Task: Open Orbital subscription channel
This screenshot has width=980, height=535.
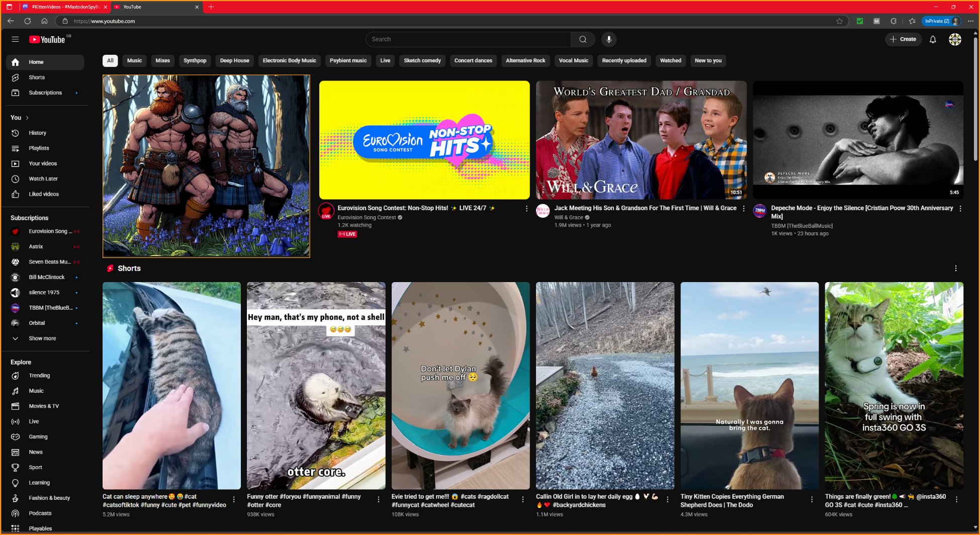Action: click(45, 323)
